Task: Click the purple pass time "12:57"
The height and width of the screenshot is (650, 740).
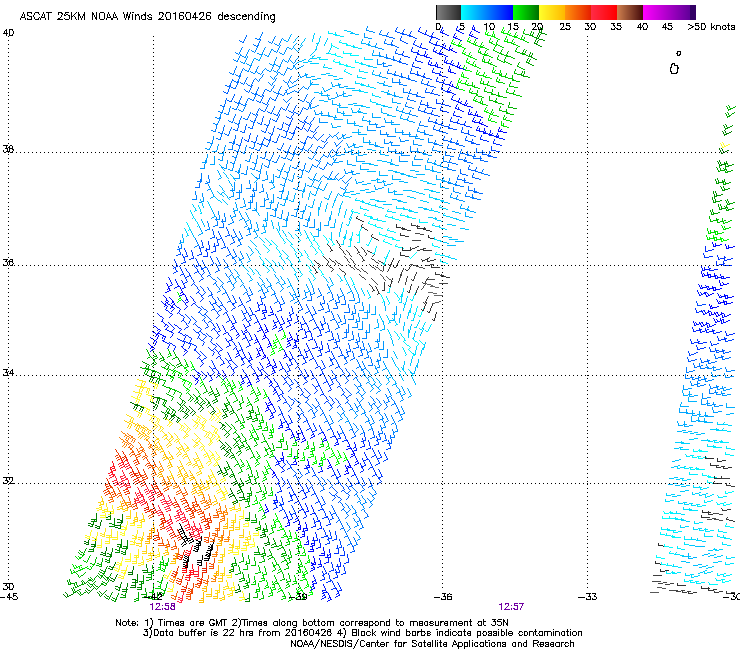Action: [511, 607]
